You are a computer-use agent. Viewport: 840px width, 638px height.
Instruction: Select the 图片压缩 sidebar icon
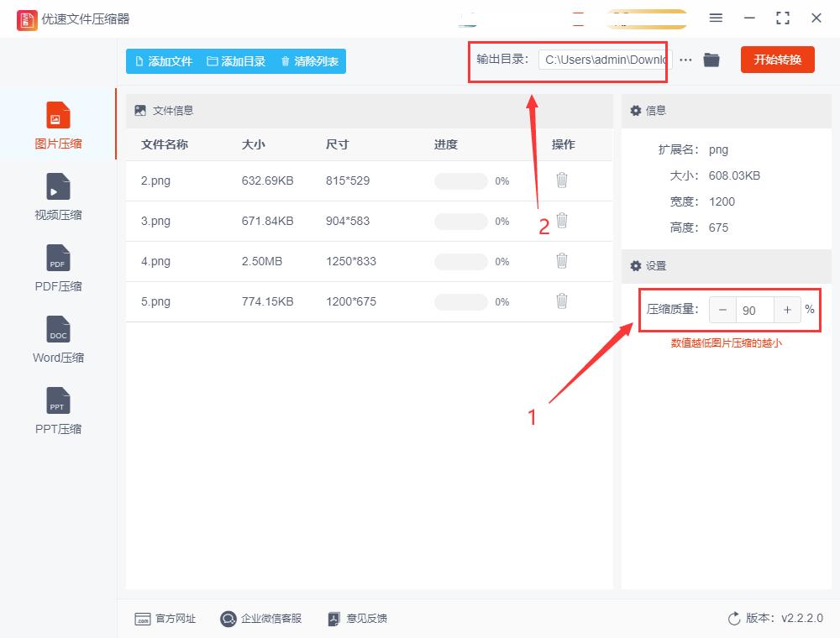56,124
